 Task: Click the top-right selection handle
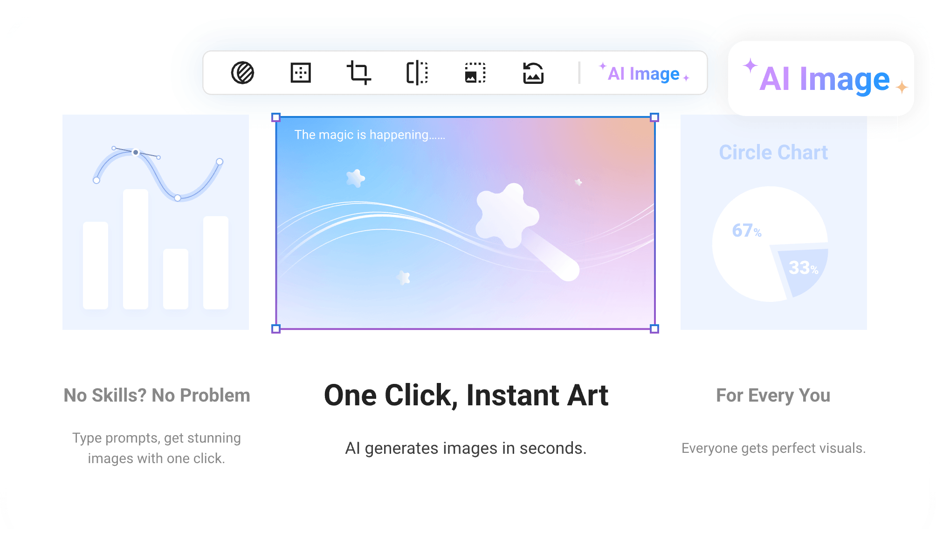[654, 117]
